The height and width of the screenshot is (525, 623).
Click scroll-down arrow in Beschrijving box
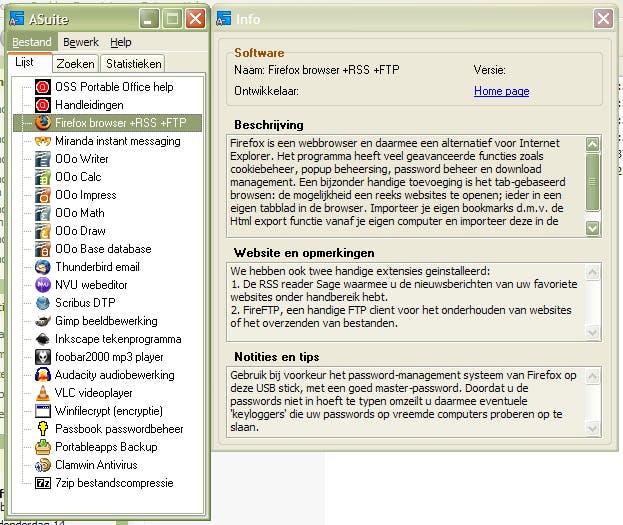(592, 228)
